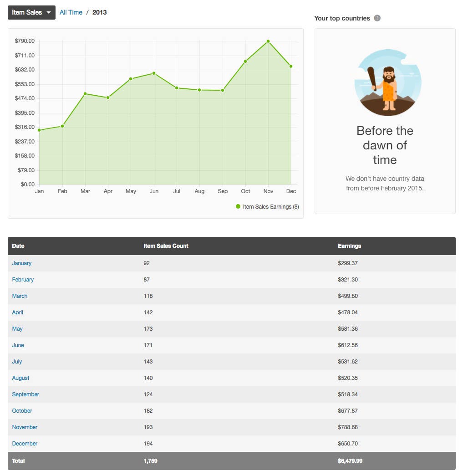Select the Dec data point on chart

pyautogui.click(x=291, y=66)
